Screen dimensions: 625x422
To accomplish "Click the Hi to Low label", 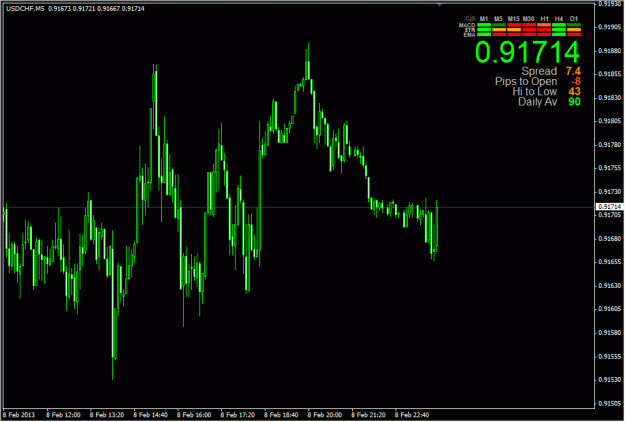I will [x=535, y=91].
